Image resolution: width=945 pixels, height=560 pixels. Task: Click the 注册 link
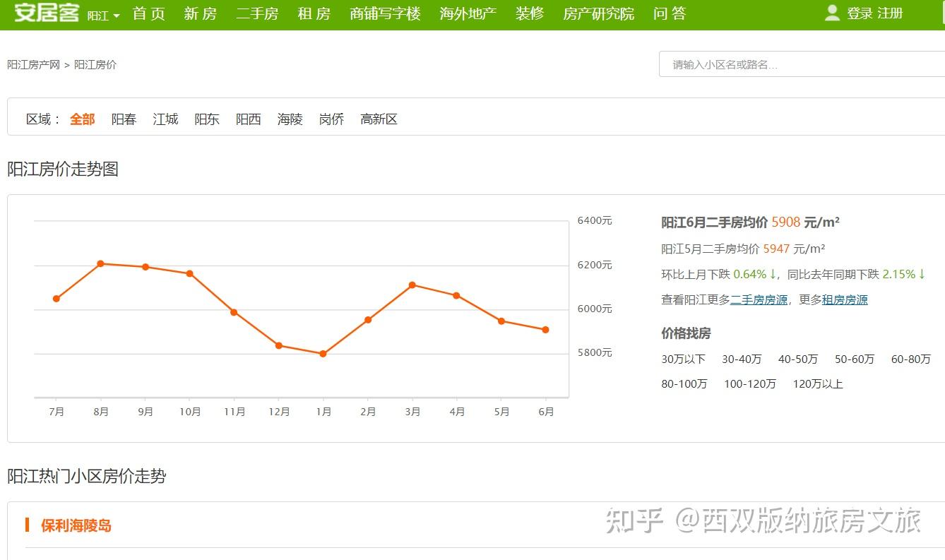pos(891,13)
